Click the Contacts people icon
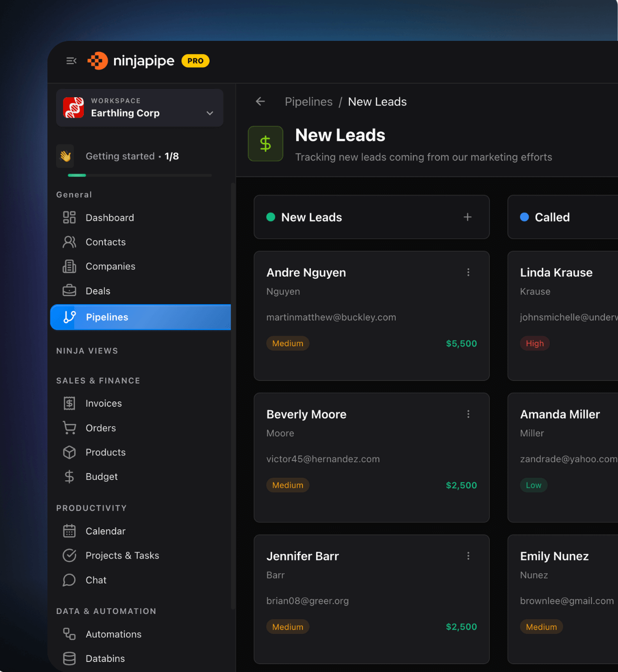618x672 pixels. click(x=69, y=242)
